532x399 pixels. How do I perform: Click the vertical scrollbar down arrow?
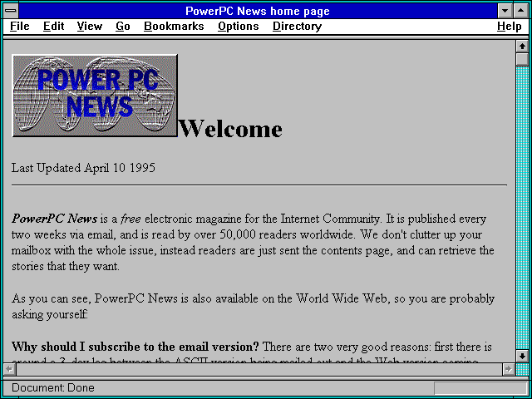[x=522, y=356]
